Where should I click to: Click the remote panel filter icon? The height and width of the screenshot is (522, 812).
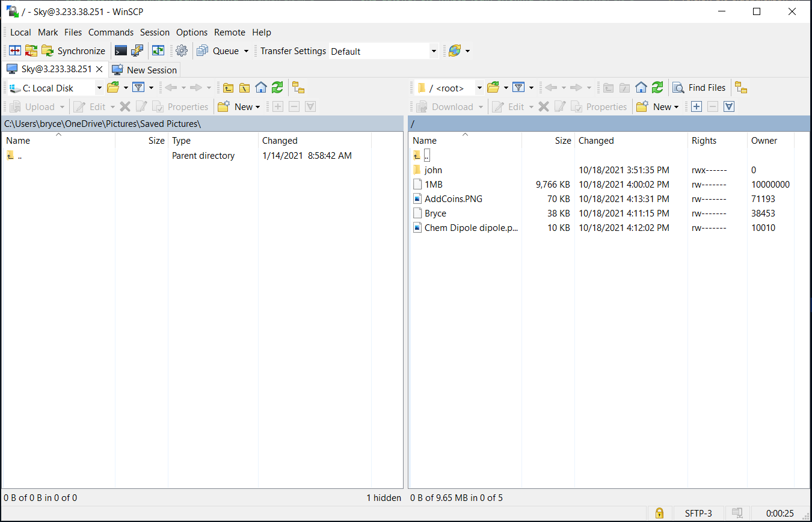click(x=518, y=88)
